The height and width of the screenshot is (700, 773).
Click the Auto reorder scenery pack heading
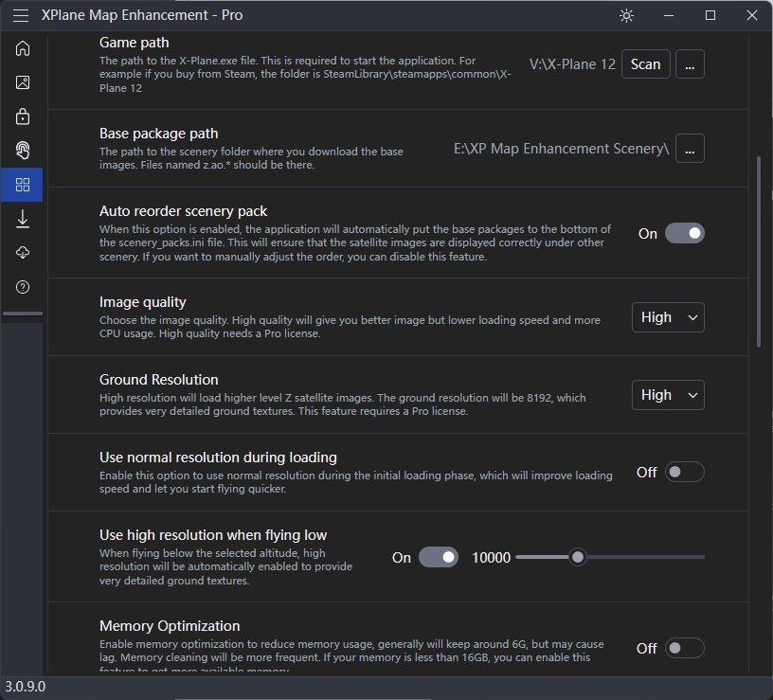(x=184, y=211)
